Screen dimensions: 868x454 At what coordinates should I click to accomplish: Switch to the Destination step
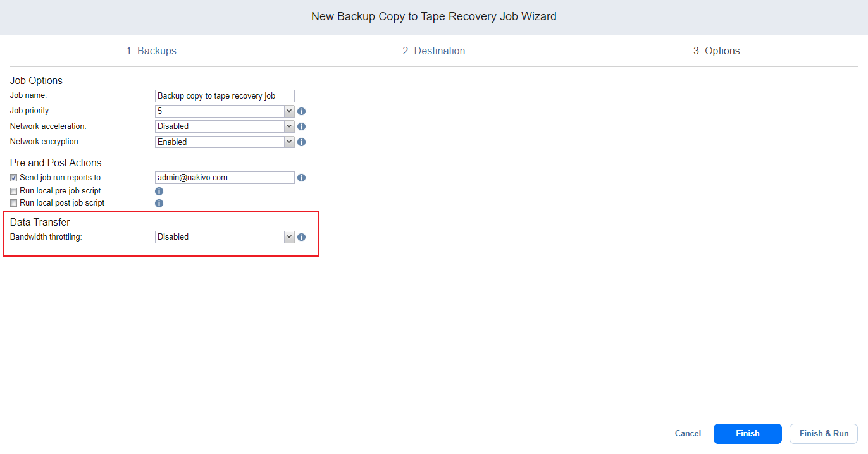click(x=433, y=51)
